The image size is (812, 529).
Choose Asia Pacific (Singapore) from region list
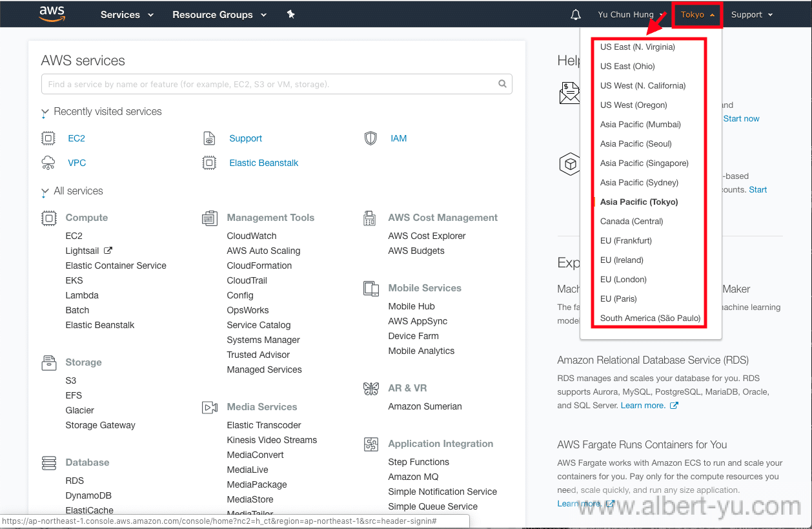(644, 163)
